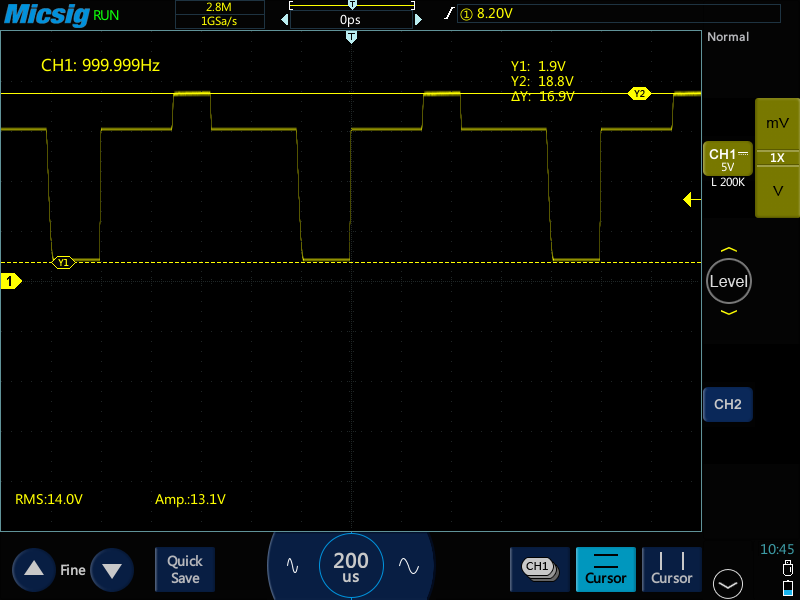
Task: Increase timebase with large sine wave icon
Action: (409, 566)
